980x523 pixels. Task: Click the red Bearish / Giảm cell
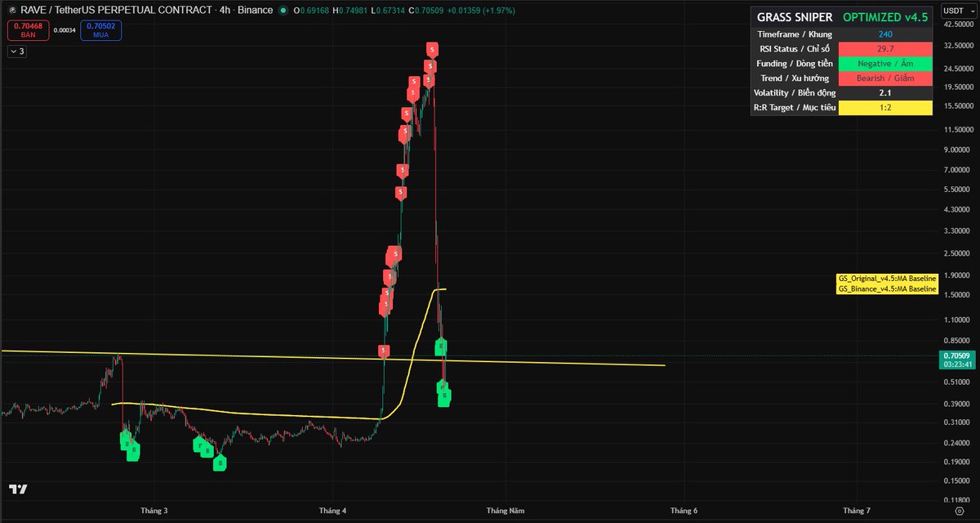point(885,78)
